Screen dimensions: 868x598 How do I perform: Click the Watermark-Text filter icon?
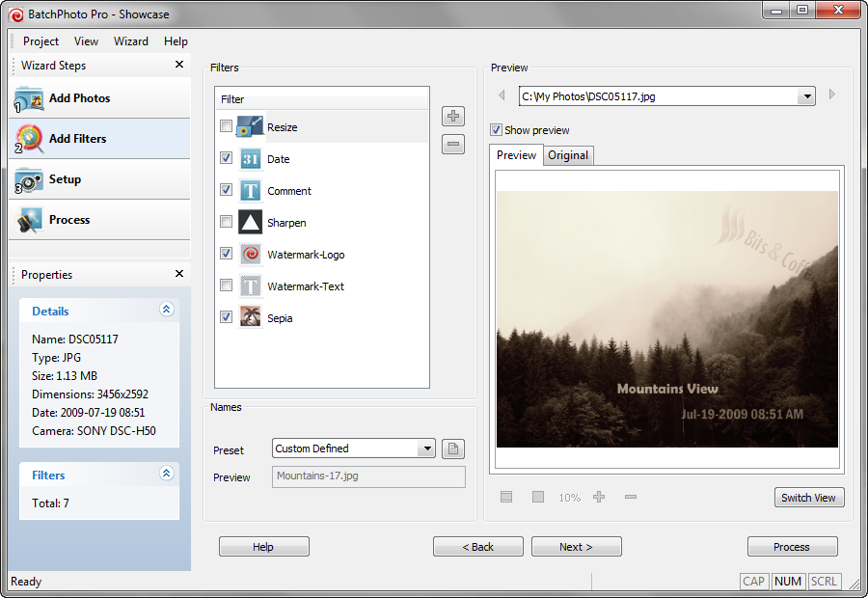(250, 286)
